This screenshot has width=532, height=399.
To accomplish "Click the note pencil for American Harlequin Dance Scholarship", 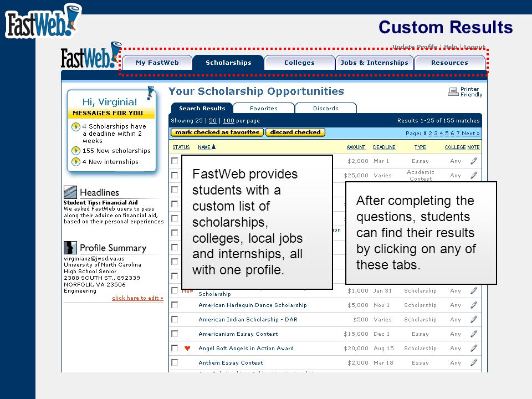I will pyautogui.click(x=474, y=305).
